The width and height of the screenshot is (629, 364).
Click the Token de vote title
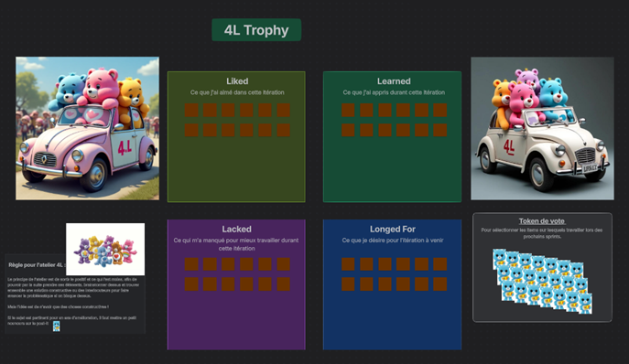tap(542, 221)
